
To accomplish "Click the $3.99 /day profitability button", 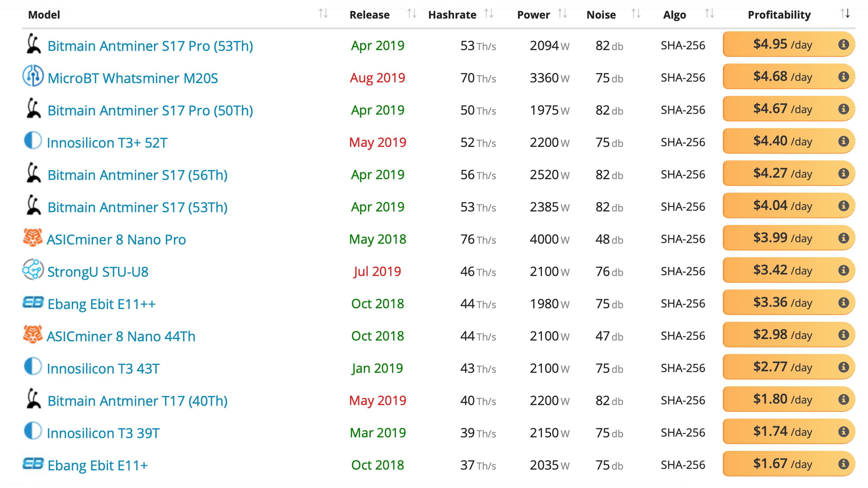I will [x=789, y=238].
